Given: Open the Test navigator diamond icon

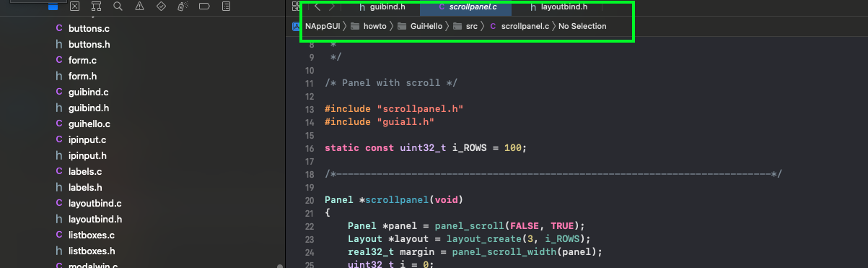Looking at the screenshot, I should coord(161,6).
